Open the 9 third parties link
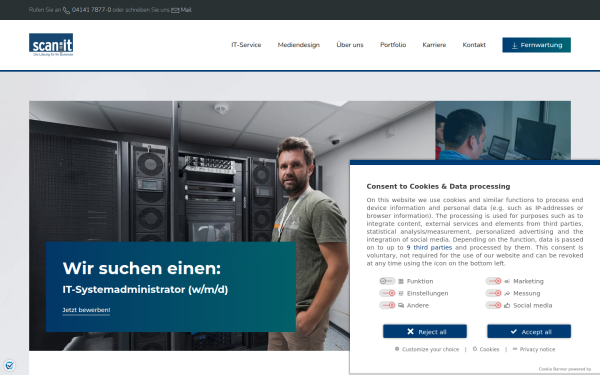Image resolution: width=600 pixels, height=375 pixels. click(429, 248)
